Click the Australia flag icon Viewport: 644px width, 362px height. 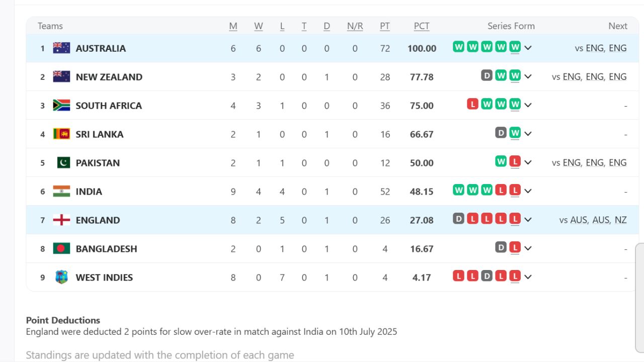tap(61, 48)
